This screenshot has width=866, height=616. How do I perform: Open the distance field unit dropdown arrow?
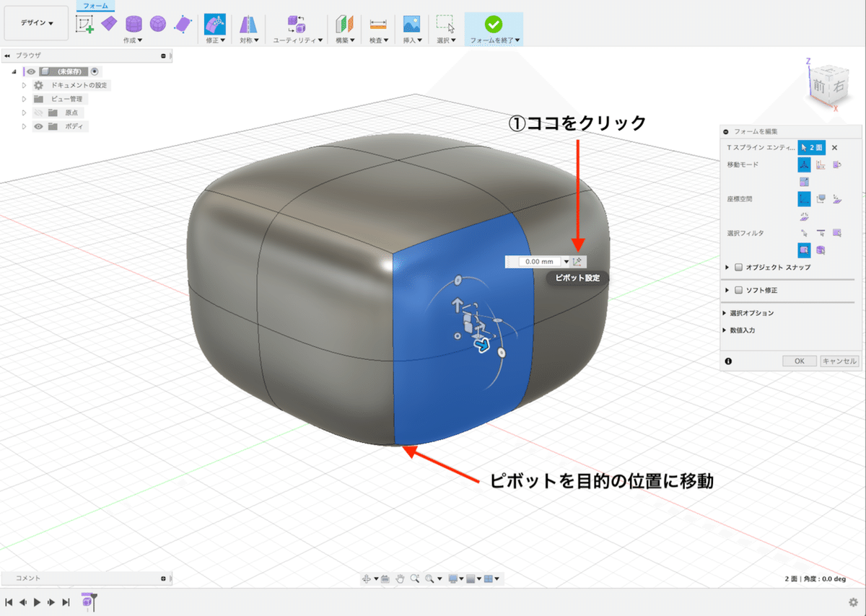tap(567, 261)
